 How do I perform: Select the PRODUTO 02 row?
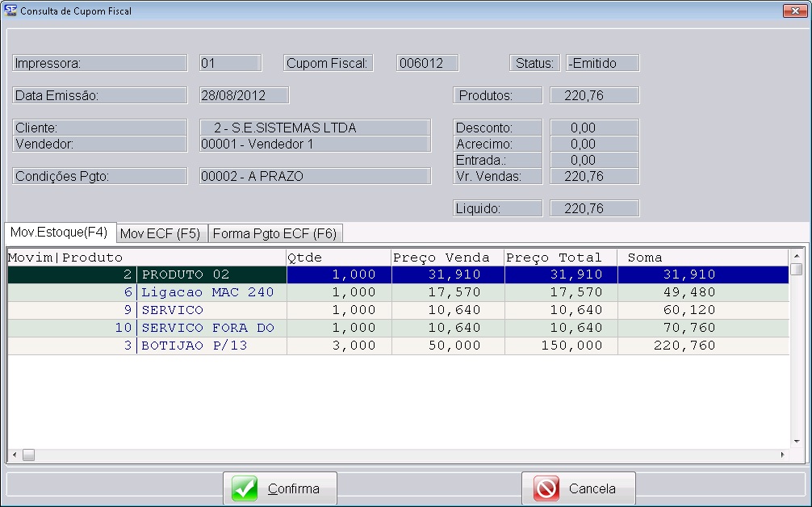(x=211, y=274)
